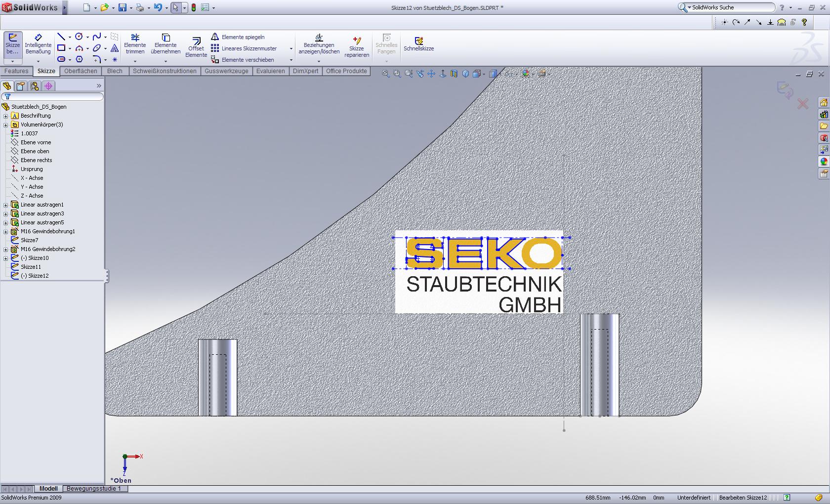
Task: Click the Beziehungen anzeigen/löschen tool
Action: pos(319,44)
